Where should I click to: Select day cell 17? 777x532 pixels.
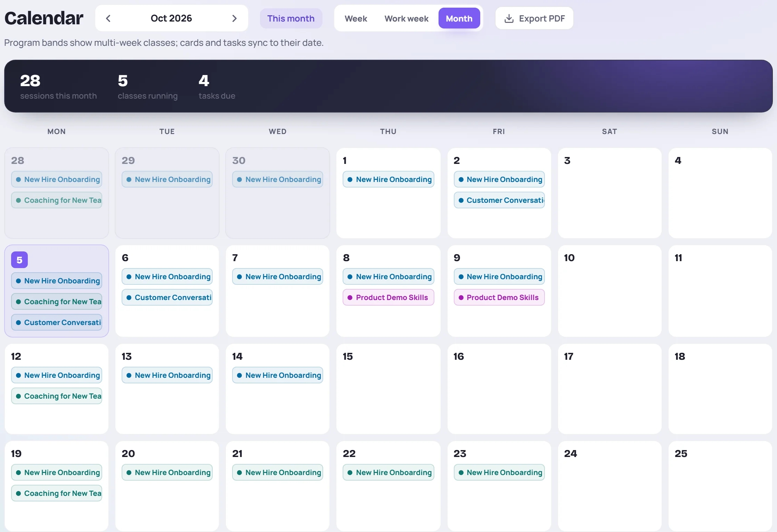(x=610, y=389)
